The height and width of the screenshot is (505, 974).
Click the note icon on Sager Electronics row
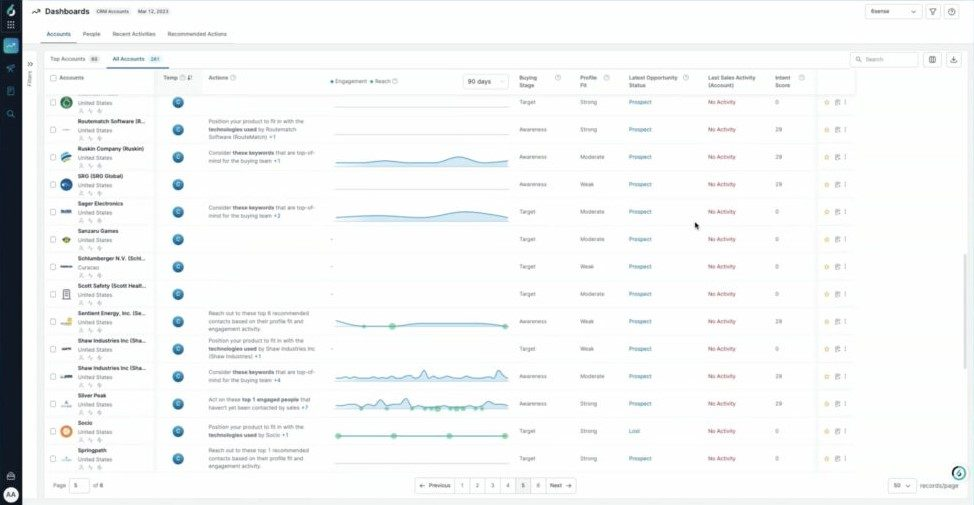(x=837, y=212)
